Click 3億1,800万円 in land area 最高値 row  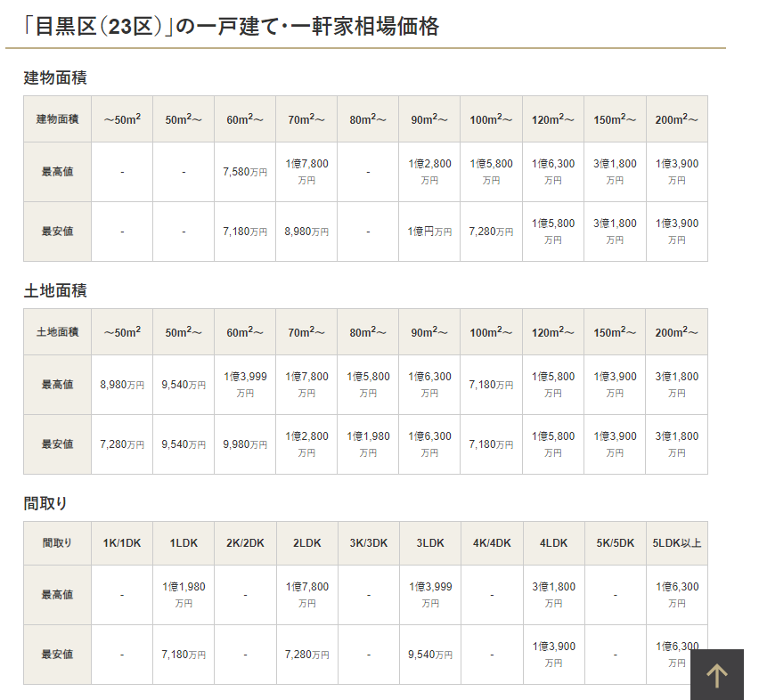677,385
